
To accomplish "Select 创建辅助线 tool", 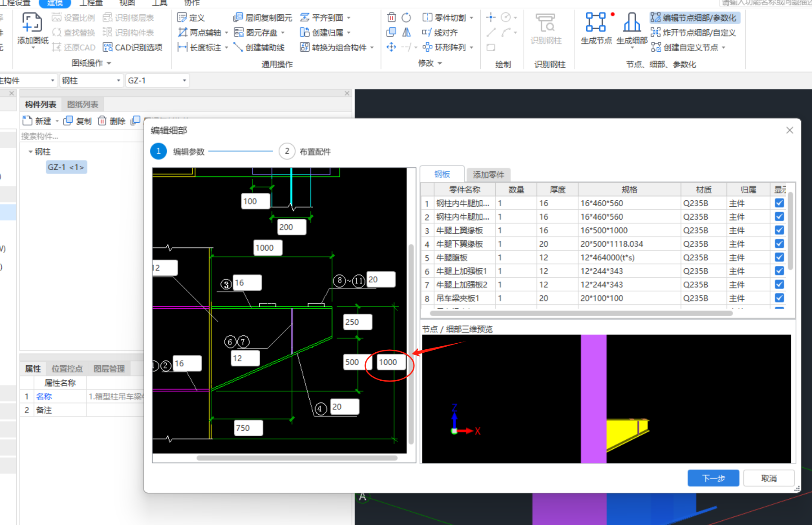I will click(x=259, y=47).
